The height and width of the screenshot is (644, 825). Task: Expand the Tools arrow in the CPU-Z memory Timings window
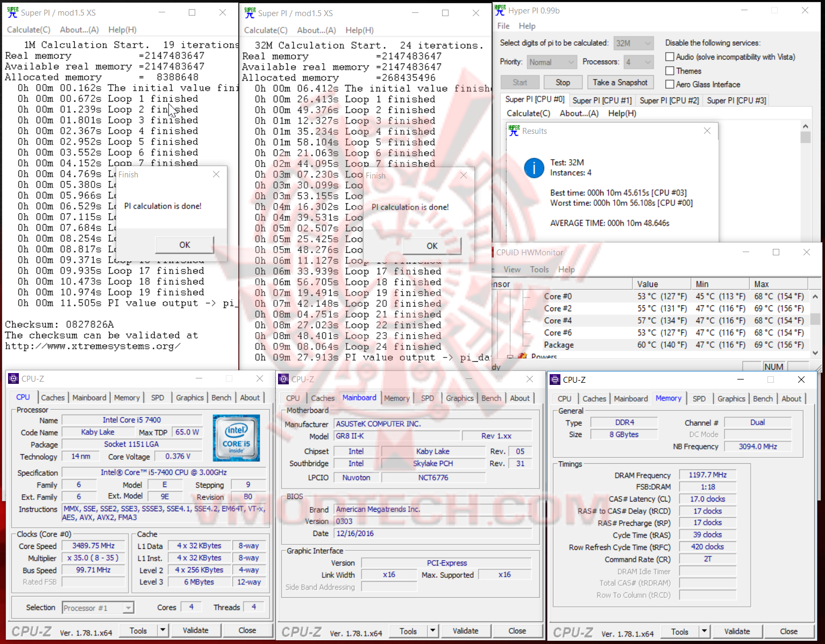[x=704, y=631]
